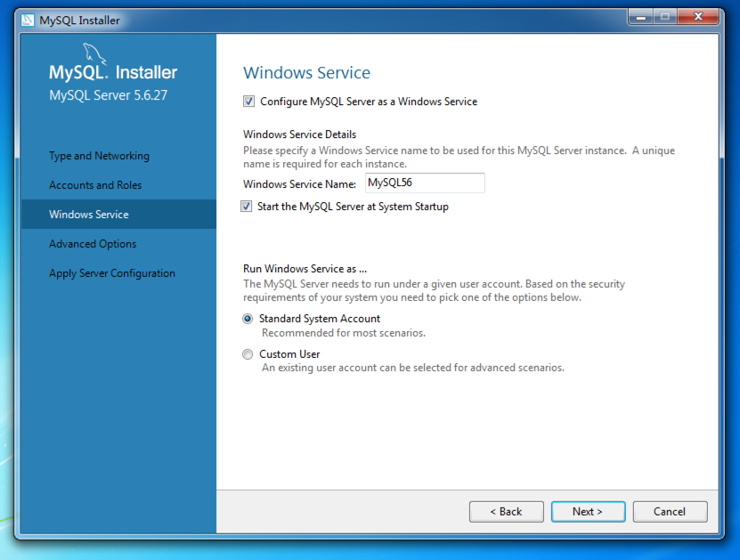
Task: Open the Advanced Options step
Action: tap(93, 244)
